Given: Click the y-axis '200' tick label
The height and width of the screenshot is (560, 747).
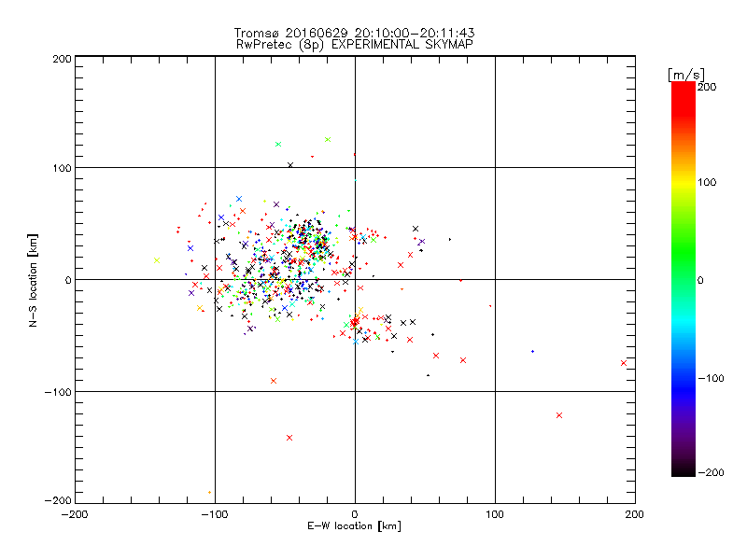Looking at the screenshot, I should [x=62, y=59].
